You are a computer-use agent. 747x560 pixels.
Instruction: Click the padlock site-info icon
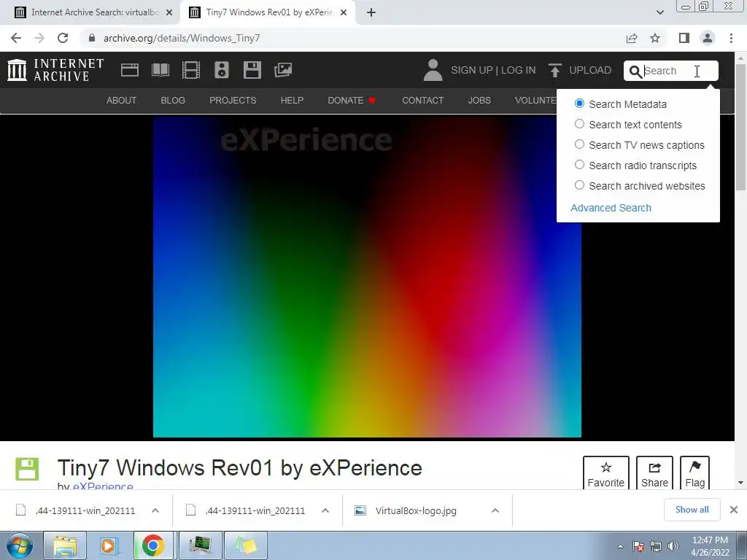[92, 38]
